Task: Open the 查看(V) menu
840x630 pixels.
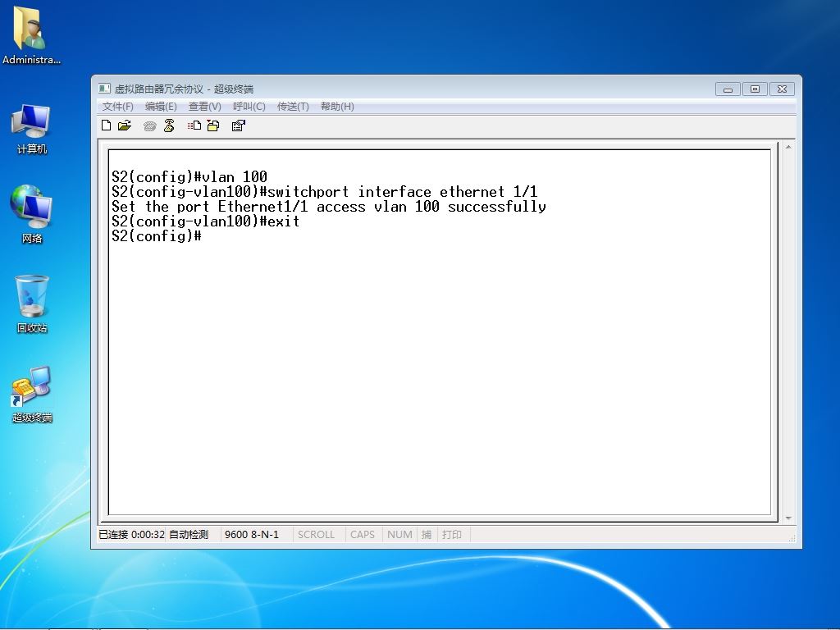Action: coord(204,106)
